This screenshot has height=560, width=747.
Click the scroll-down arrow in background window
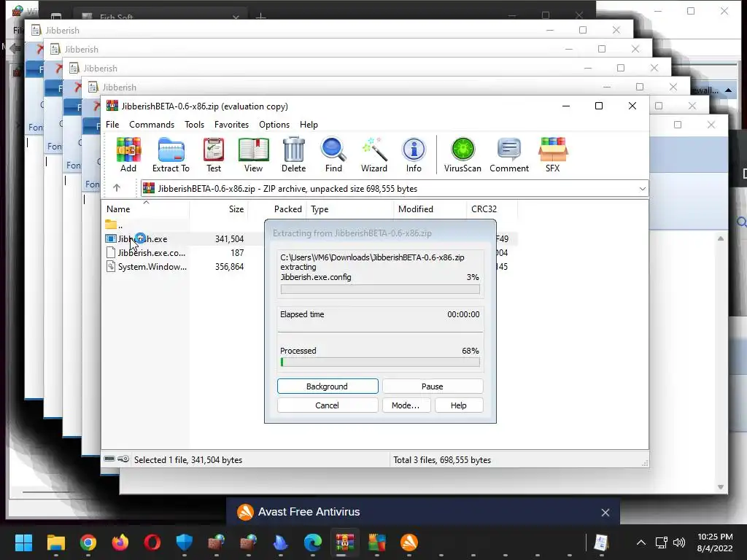pos(721,486)
